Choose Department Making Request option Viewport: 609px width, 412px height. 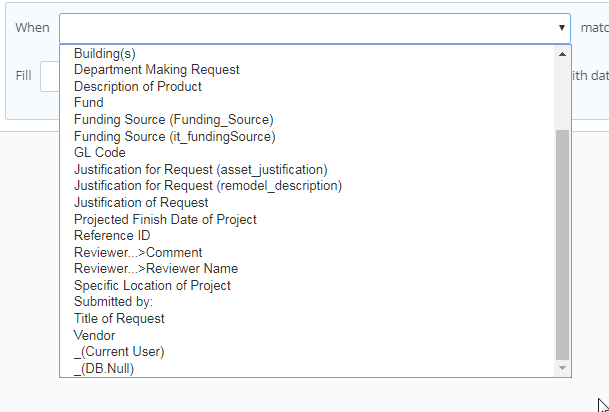click(157, 70)
